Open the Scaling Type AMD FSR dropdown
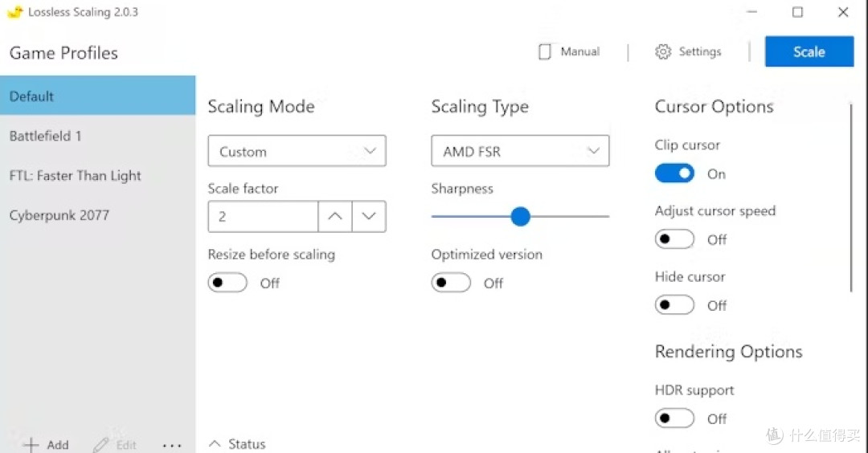The image size is (868, 453). click(x=520, y=151)
